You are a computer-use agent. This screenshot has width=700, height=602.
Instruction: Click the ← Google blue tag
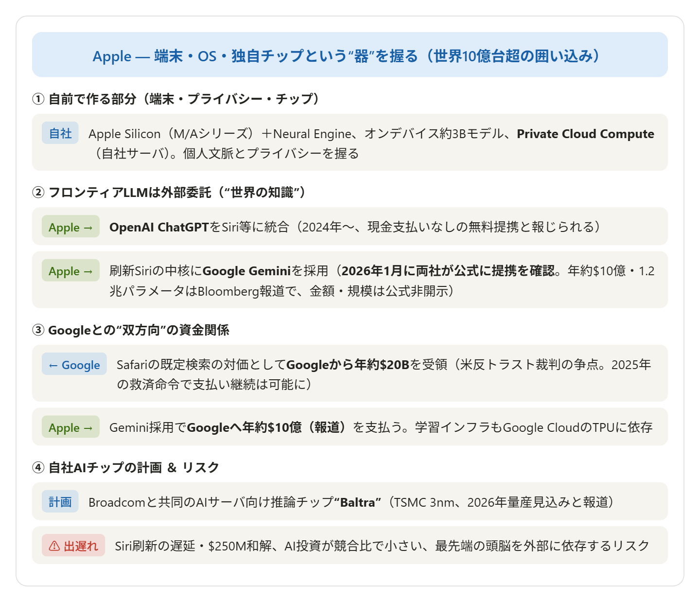point(74,365)
